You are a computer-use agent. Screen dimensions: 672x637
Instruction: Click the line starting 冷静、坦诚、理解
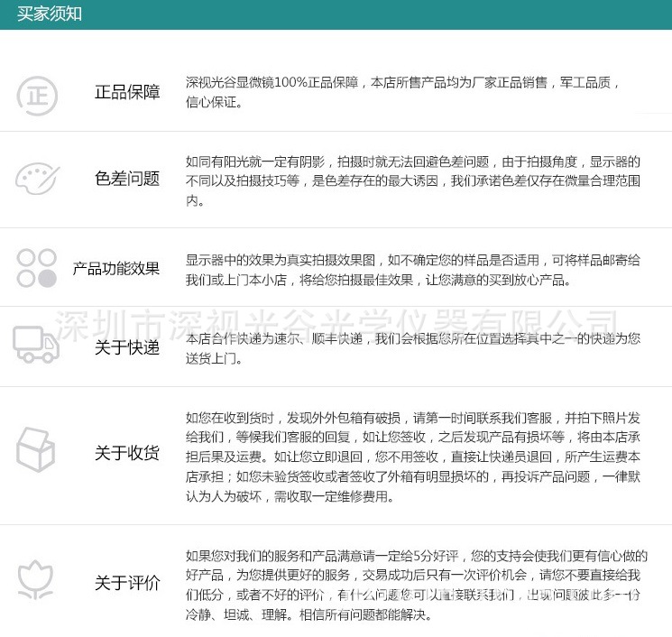coord(308,614)
